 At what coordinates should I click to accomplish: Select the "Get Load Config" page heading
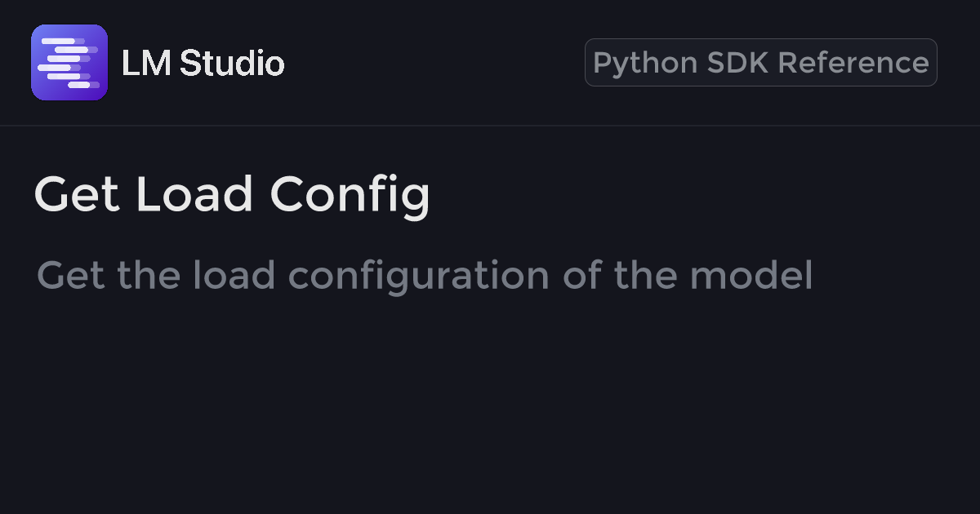pyautogui.click(x=232, y=195)
